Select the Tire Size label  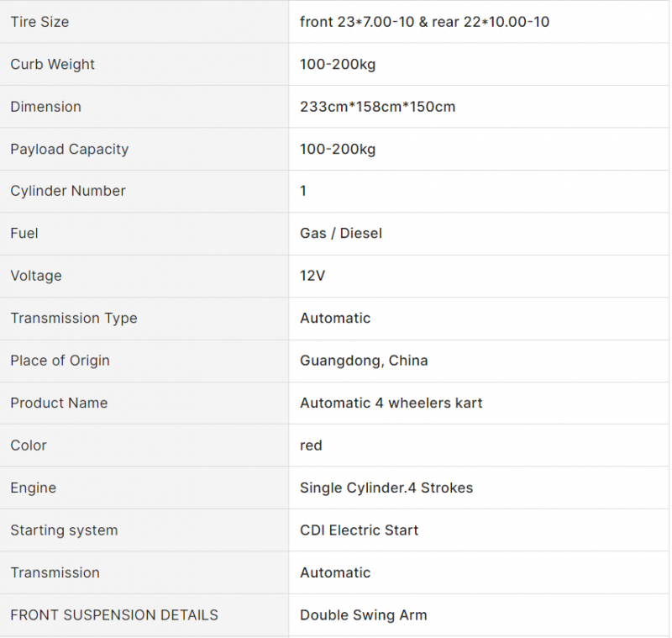click(39, 22)
